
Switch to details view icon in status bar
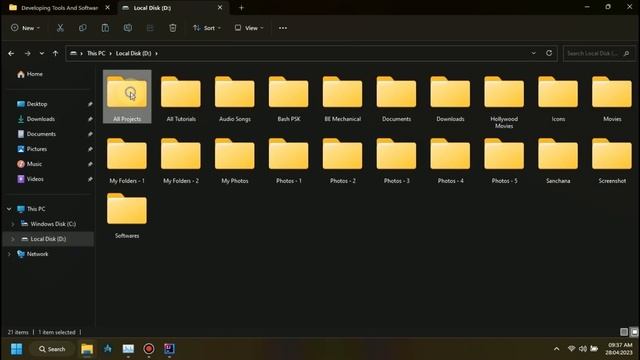pos(624,332)
